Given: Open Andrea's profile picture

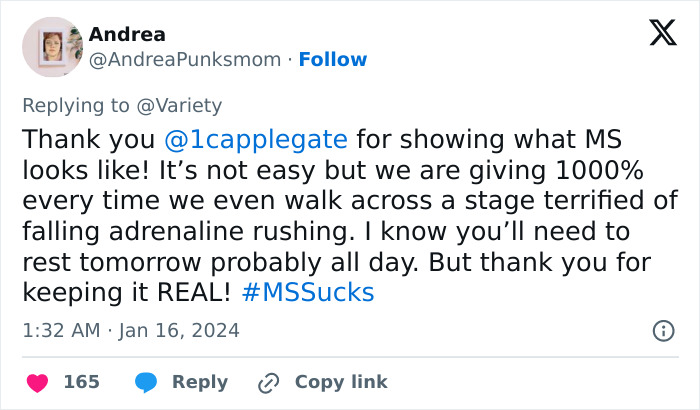Looking at the screenshot, I should (x=51, y=47).
